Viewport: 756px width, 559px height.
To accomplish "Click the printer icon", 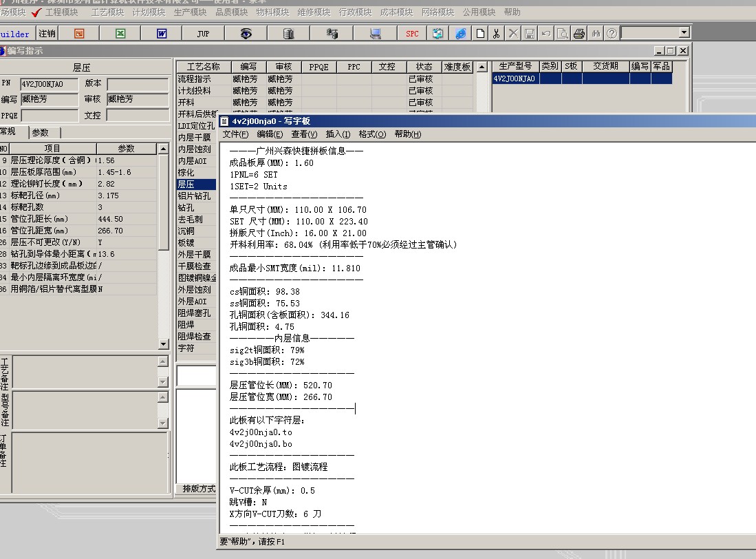I will click(579, 33).
